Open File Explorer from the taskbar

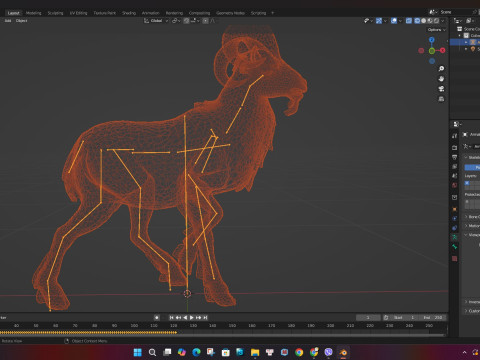[255, 352]
